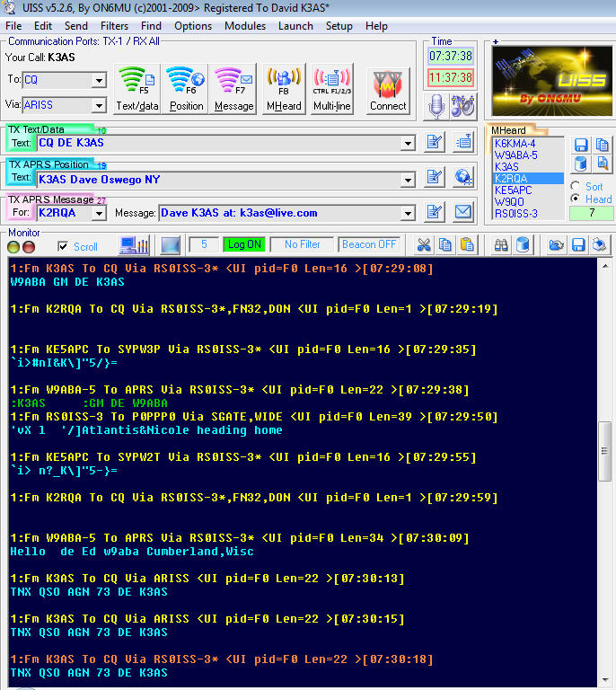Edit APRS Position text with pencil icon

(x=435, y=177)
